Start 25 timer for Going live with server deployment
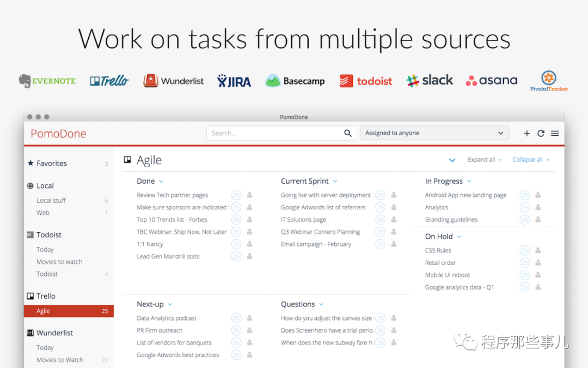Screen dimensions: 588x368 [x=380, y=195]
